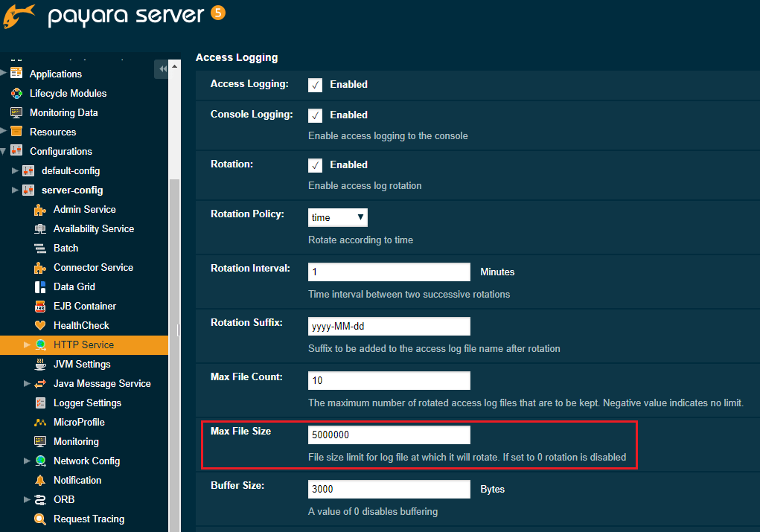Uncheck Console Logging Enabled
The width and height of the screenshot is (760, 532).
click(315, 115)
